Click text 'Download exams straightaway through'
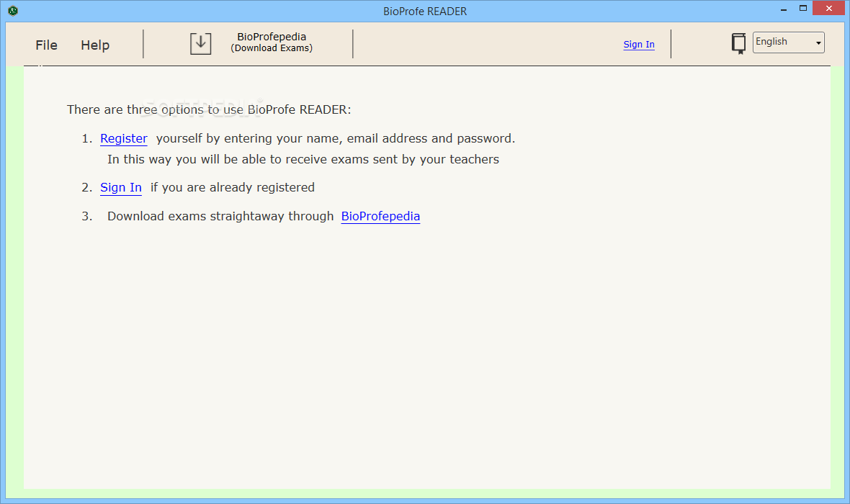This screenshot has width=850, height=504. coord(220,216)
